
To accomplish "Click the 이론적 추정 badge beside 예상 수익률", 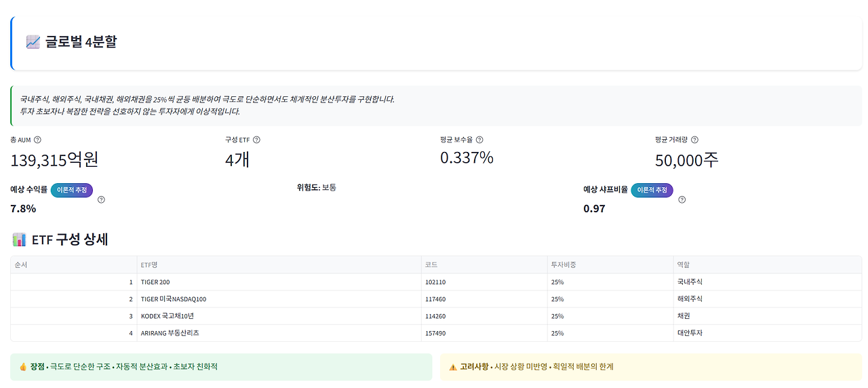I will (x=72, y=190).
